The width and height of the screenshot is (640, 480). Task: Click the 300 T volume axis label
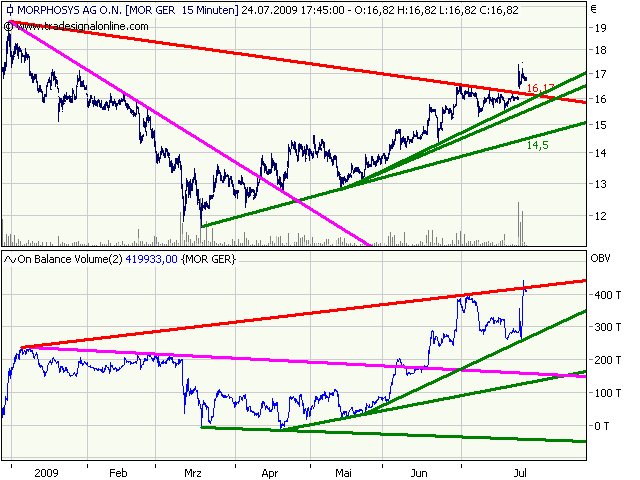(x=608, y=327)
